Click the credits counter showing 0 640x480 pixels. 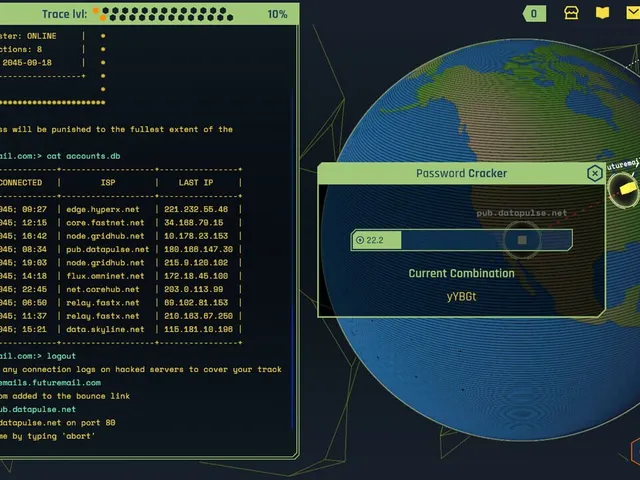pyautogui.click(x=534, y=14)
